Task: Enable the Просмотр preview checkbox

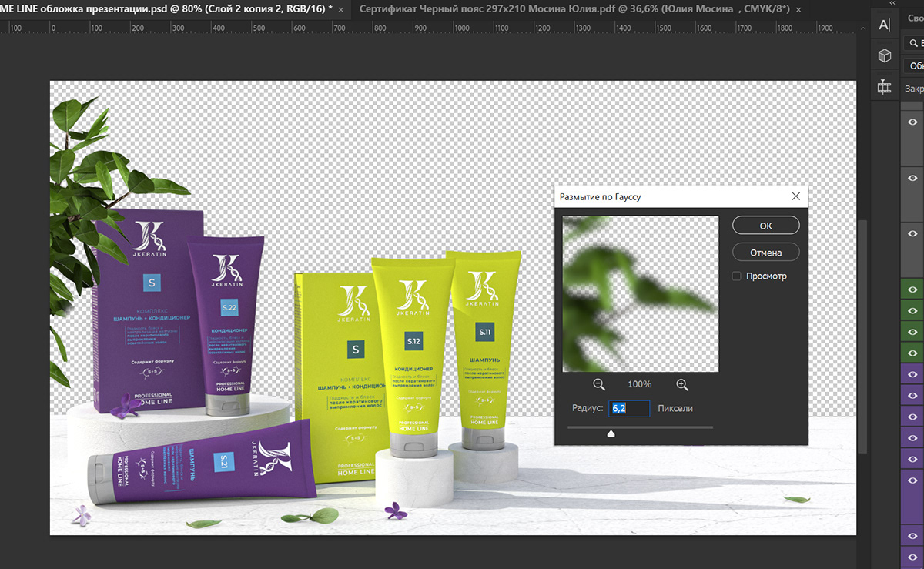Action: [737, 276]
